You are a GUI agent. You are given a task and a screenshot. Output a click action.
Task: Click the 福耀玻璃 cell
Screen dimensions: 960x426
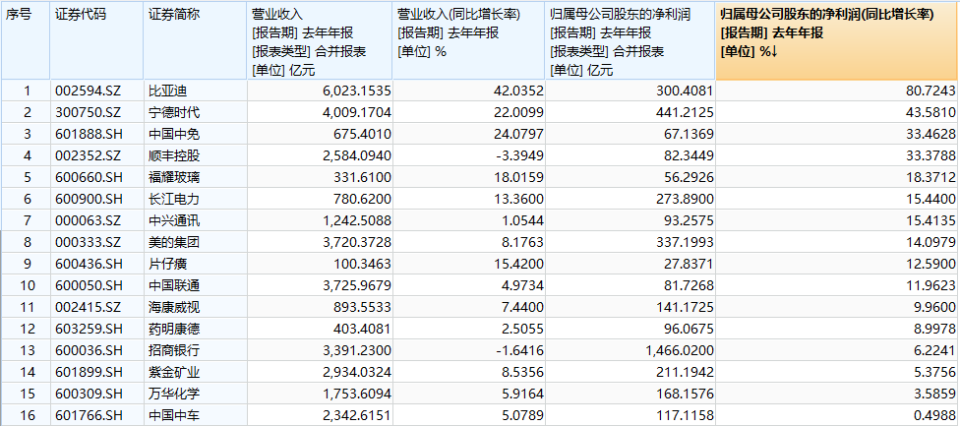click(x=174, y=178)
